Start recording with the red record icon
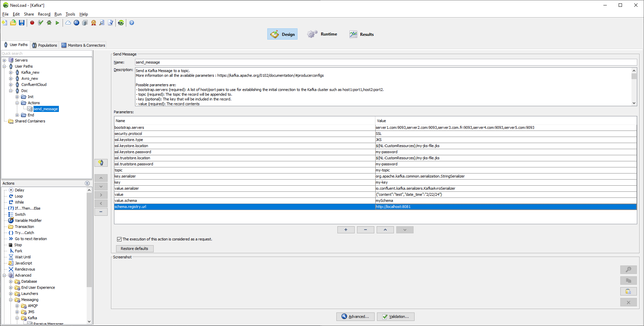The height and width of the screenshot is (326, 644). tap(32, 23)
